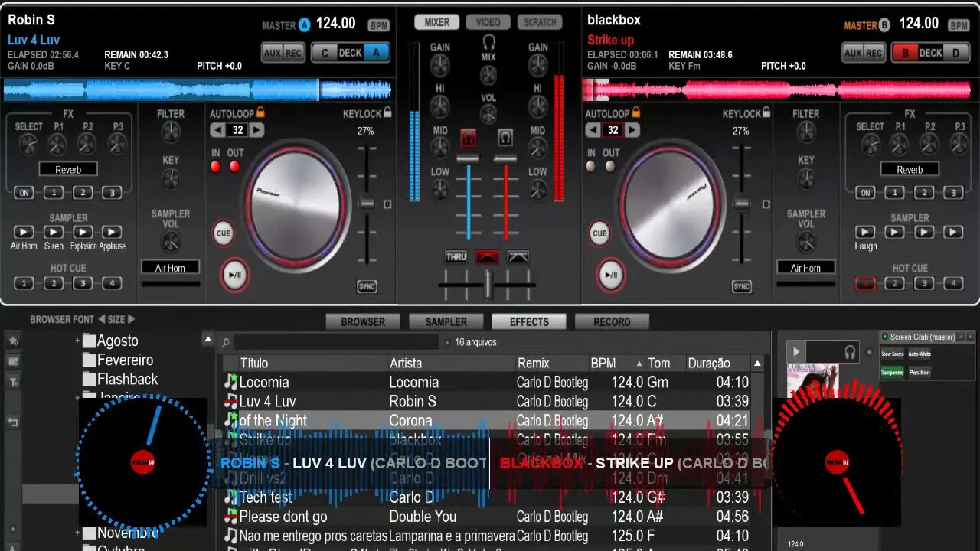Image resolution: width=980 pixels, height=551 pixels.
Task: Toggle the right deck autoloop lock icon
Action: point(635,112)
